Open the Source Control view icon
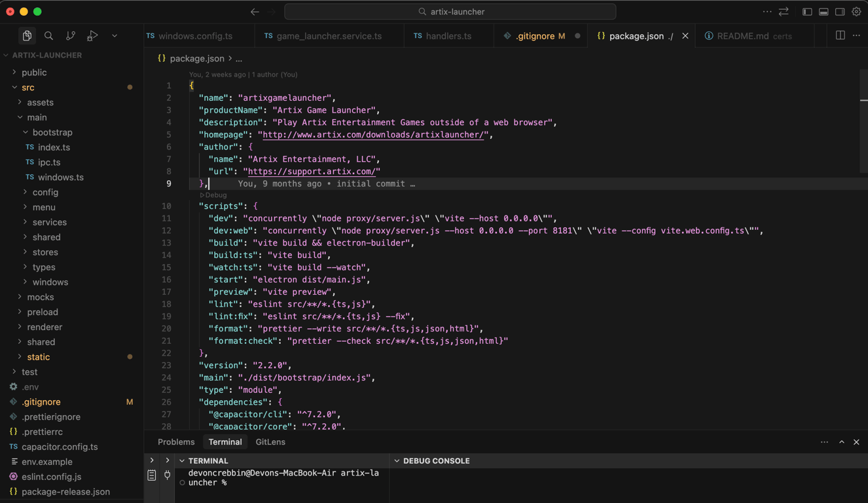The image size is (868, 503). point(71,36)
